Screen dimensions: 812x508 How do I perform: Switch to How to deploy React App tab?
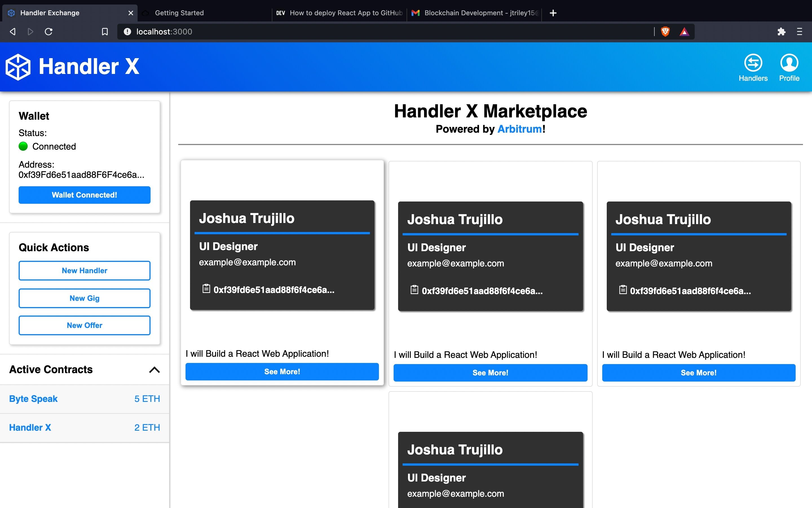tap(339, 13)
